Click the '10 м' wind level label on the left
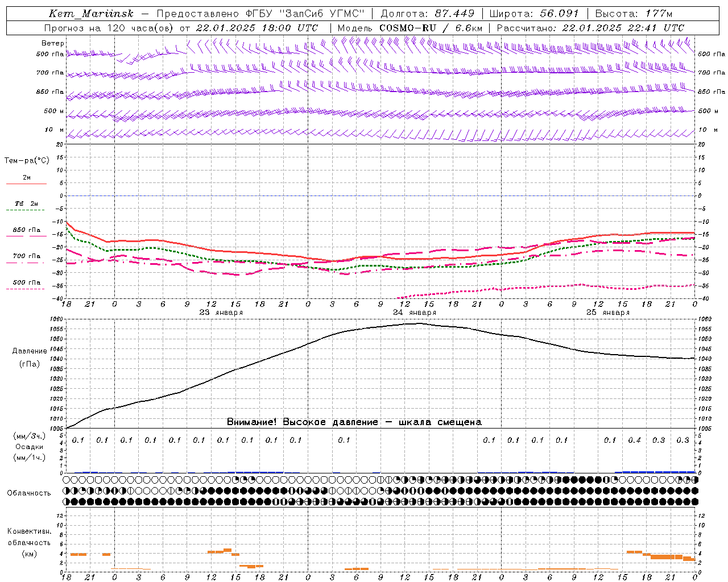The width and height of the screenshot is (728, 582). pyautogui.click(x=55, y=130)
